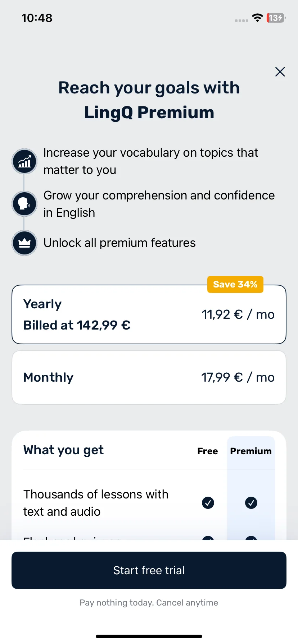Tap the Free column checkmark for lessons
Screen dimensions: 298x644
click(x=208, y=503)
